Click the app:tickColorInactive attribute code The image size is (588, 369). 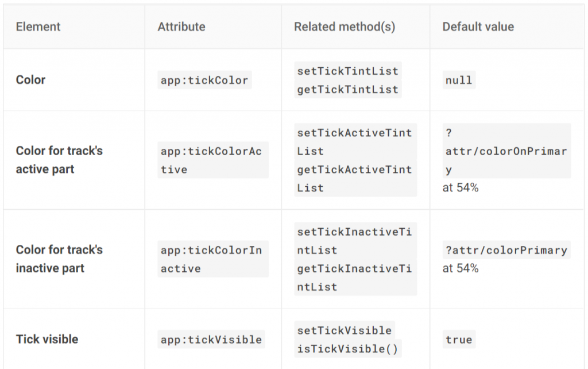pos(211,259)
